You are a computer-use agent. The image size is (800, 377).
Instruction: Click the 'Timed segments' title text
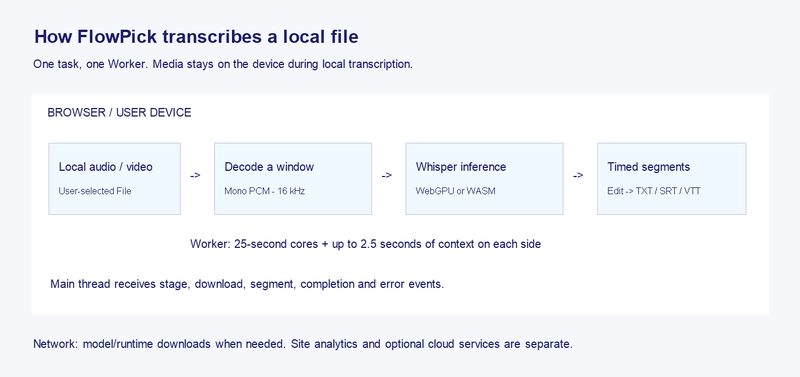pyautogui.click(x=648, y=167)
